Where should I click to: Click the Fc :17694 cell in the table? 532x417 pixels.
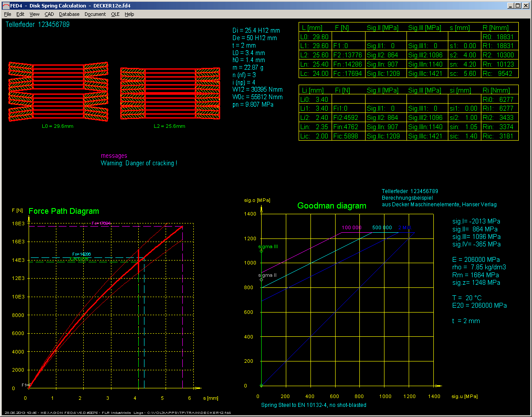(348, 74)
